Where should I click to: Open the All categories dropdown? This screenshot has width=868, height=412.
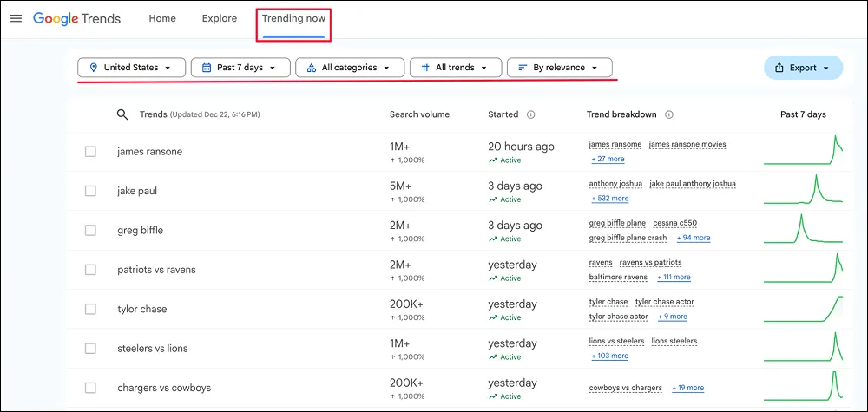350,68
